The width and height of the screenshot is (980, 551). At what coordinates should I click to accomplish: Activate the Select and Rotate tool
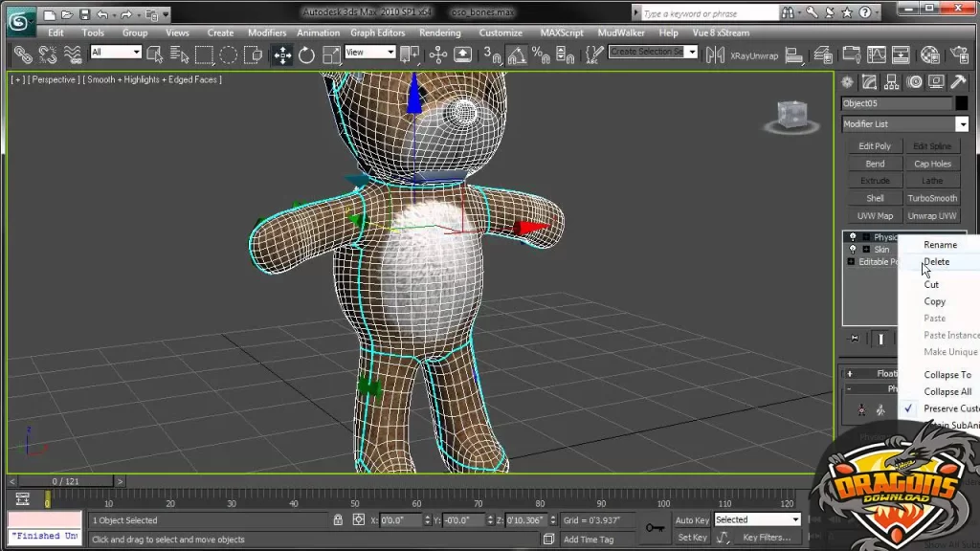tap(305, 55)
